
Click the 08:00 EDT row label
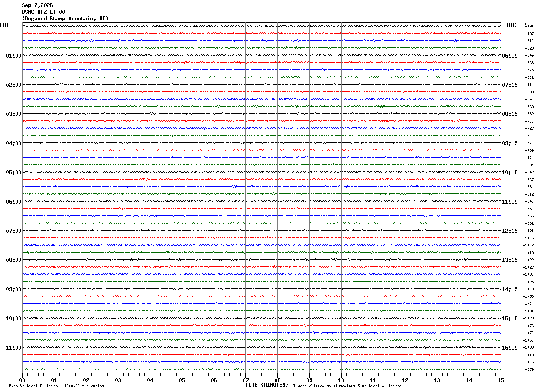(x=14, y=260)
